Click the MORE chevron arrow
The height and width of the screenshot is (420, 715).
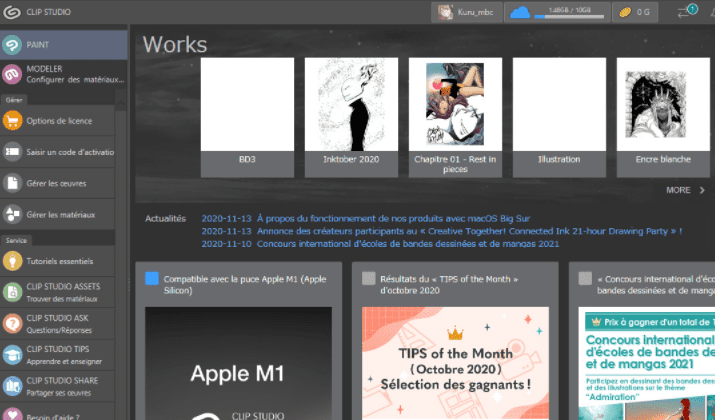(702, 190)
